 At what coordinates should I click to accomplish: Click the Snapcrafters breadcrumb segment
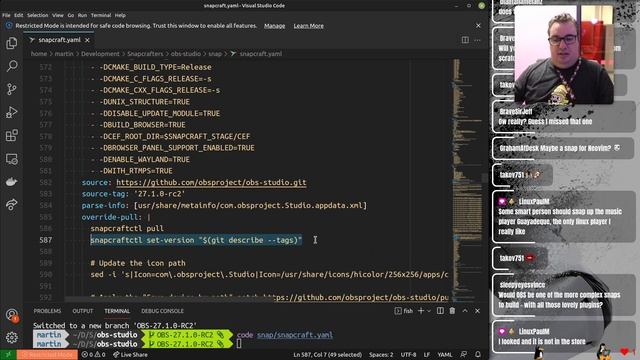pos(145,54)
